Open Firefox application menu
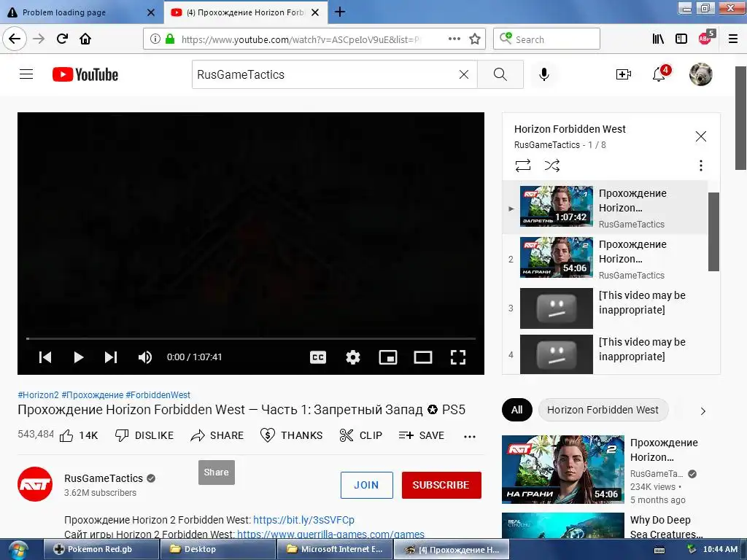Image resolution: width=747 pixels, height=560 pixels. pos(733,39)
